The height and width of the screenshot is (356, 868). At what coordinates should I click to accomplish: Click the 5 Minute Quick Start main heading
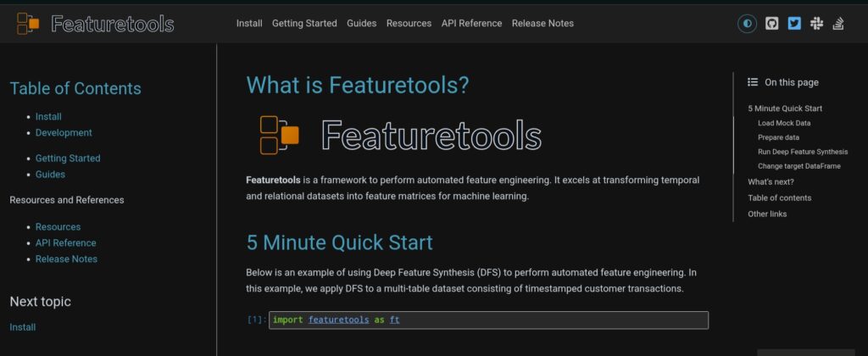point(339,242)
